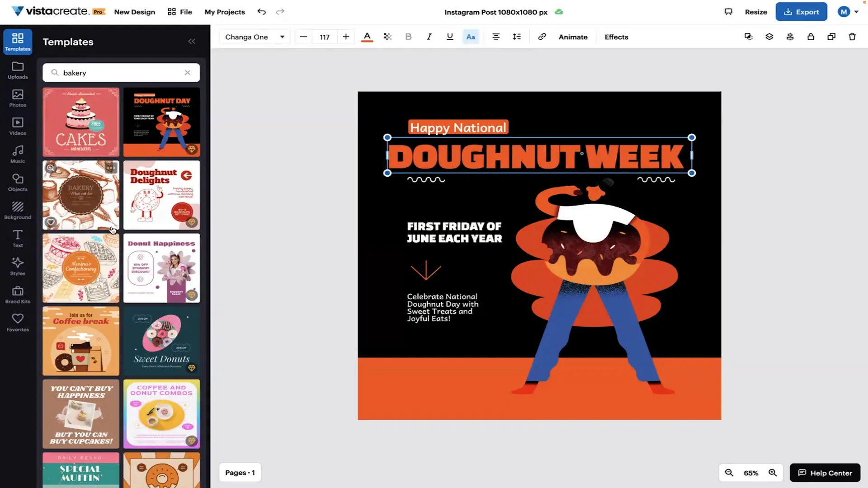Click the redo arrow
Screen dimensions: 868x488
pos(280,12)
